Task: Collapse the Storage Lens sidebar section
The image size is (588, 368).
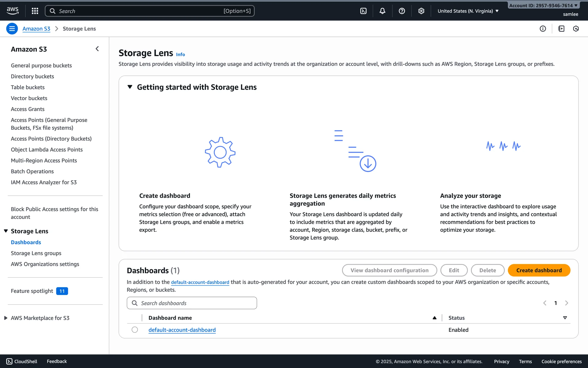Action: 6,231
